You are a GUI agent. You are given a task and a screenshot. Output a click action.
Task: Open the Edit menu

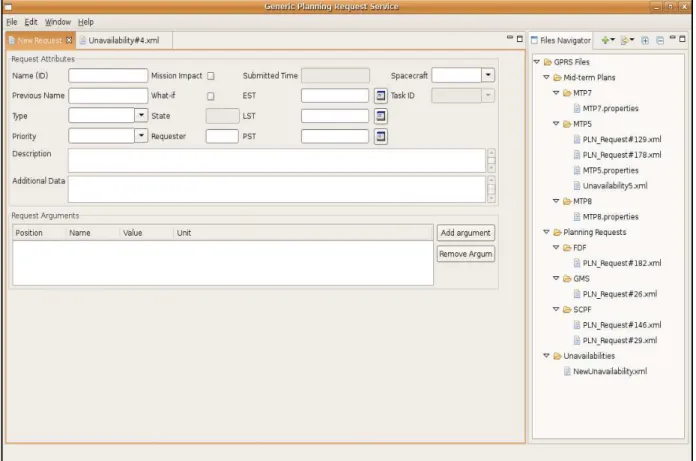click(x=31, y=22)
